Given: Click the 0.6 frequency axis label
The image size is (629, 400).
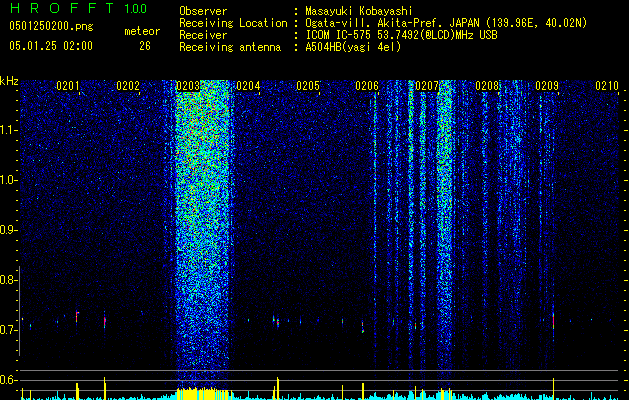Looking at the screenshot, I should point(7,380).
